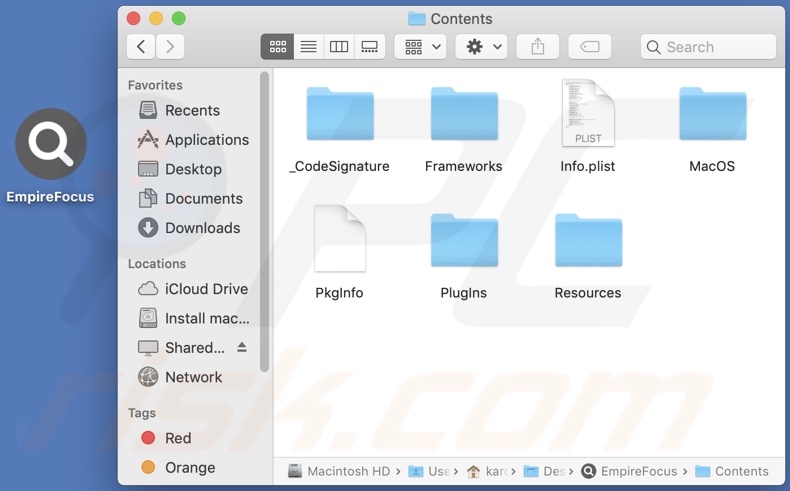The width and height of the screenshot is (790, 491).
Task: Open Applications in the sidebar
Action: pos(194,139)
